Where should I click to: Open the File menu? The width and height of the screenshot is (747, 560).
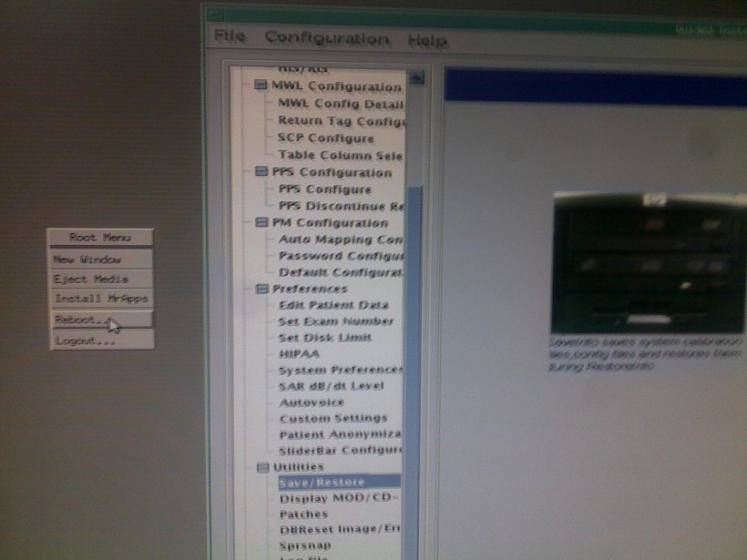click(230, 38)
